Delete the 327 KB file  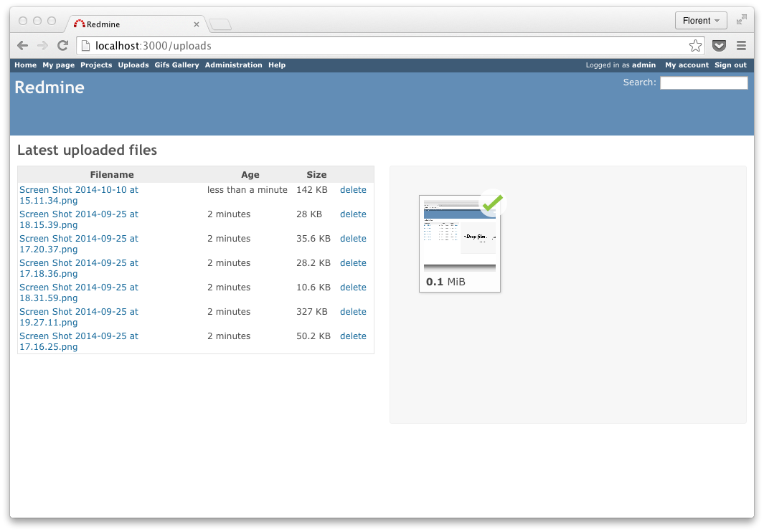[353, 311]
